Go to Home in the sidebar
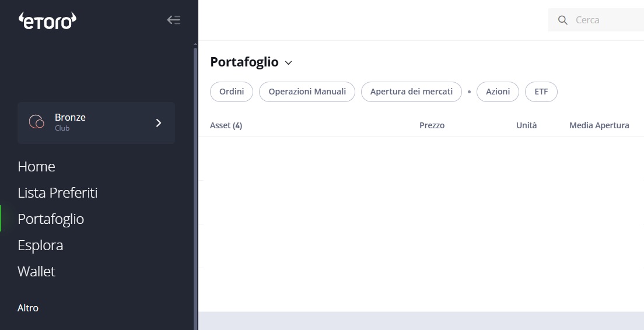This screenshot has height=330, width=644. pos(36,166)
